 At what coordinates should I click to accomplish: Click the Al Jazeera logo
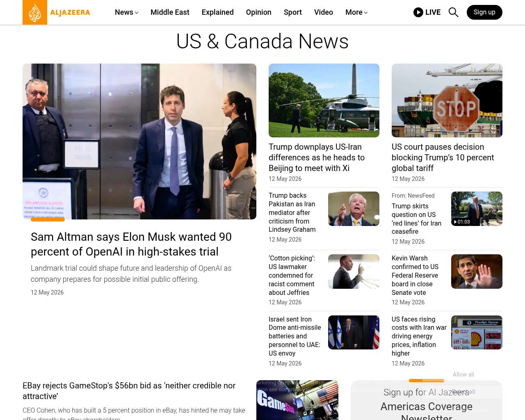pyautogui.click(x=57, y=12)
